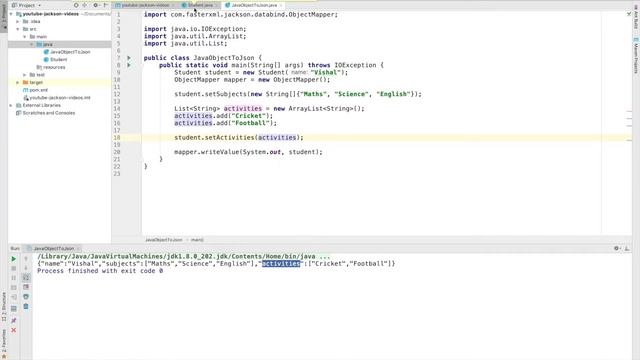The height and width of the screenshot is (360, 640).
Task: Close the notification X at editor corner
Action: [629, 14]
